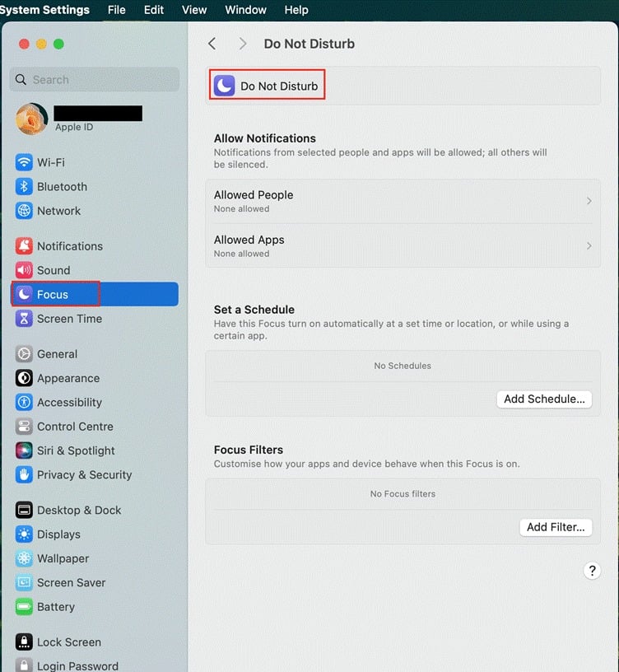Select Sound label in sidebar

pos(54,270)
